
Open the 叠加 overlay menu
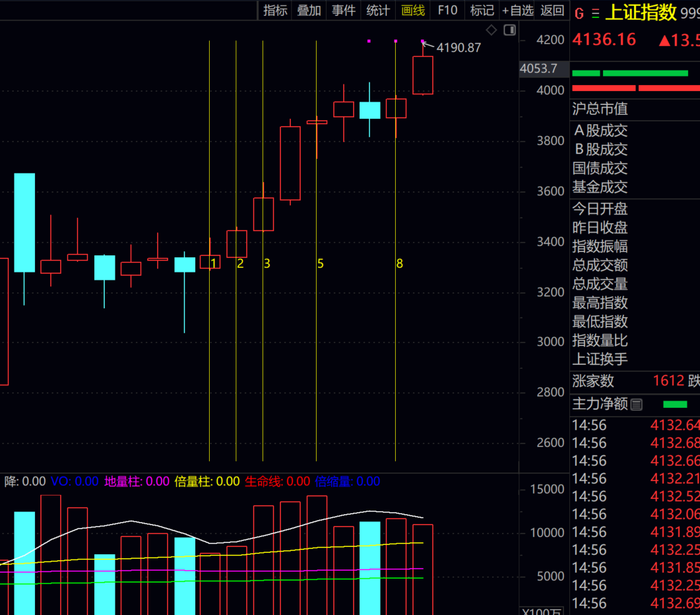pyautogui.click(x=309, y=10)
